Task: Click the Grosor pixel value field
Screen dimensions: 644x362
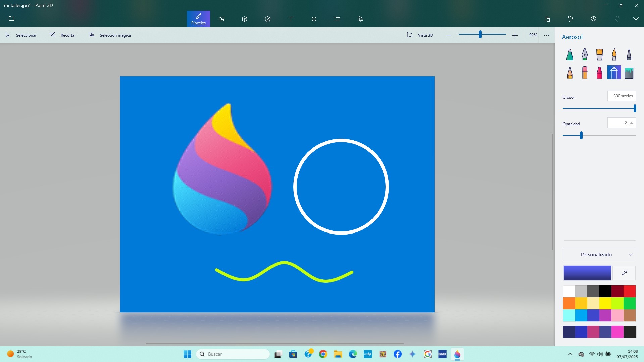Action: [622, 96]
